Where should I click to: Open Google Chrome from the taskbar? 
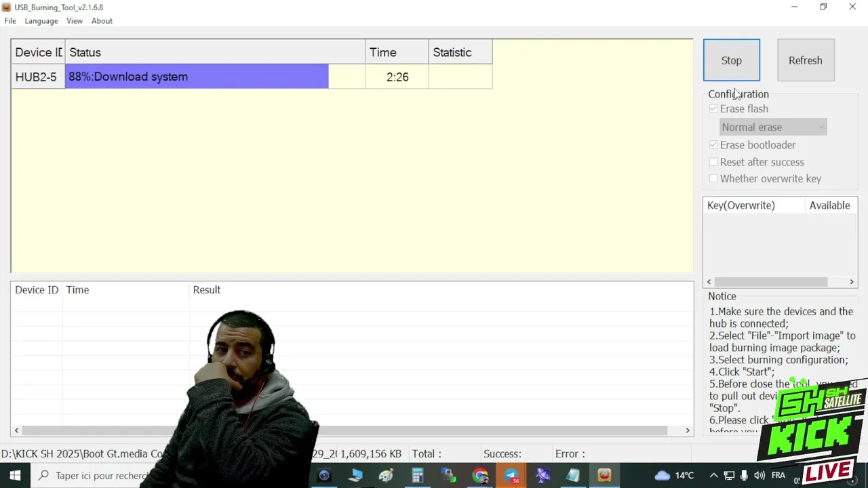coord(480,476)
